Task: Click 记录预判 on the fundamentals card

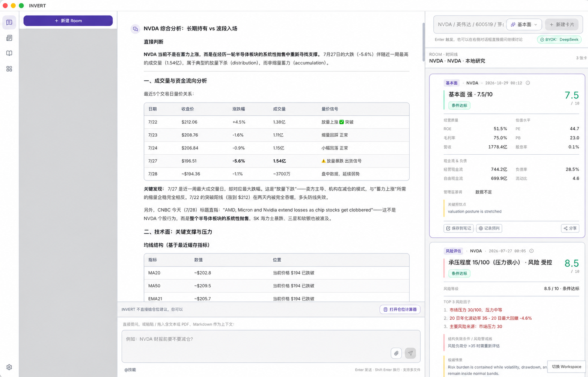Action: point(489,228)
